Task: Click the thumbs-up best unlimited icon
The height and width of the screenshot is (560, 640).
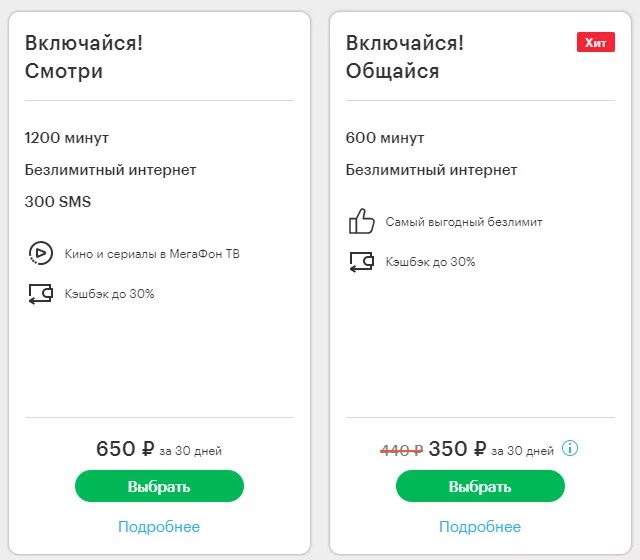Action: click(x=361, y=222)
